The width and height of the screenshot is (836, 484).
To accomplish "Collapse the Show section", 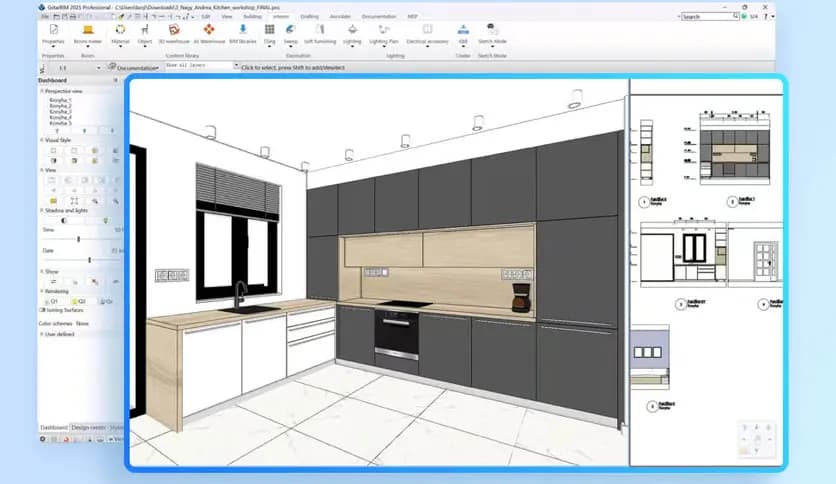I will coord(42,271).
